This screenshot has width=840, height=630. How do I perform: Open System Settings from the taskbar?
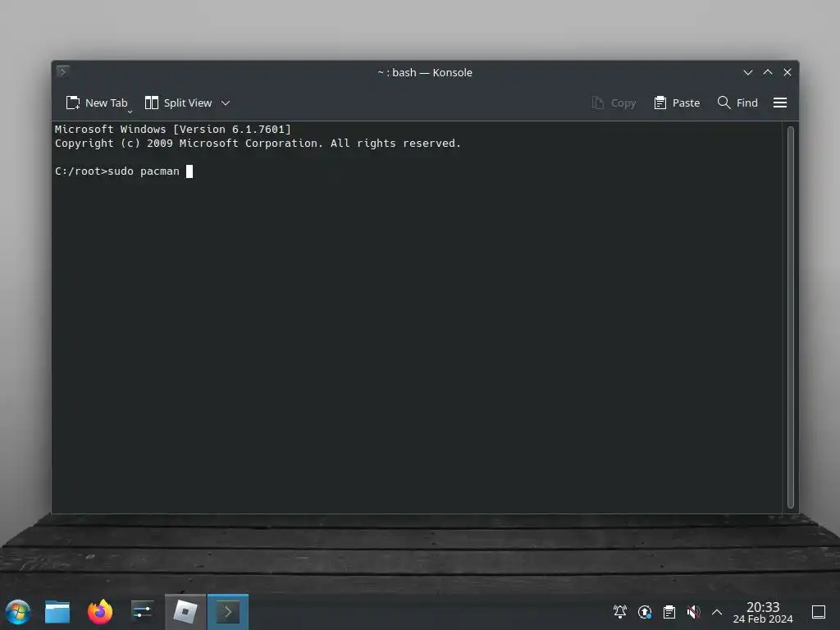pyautogui.click(x=143, y=612)
